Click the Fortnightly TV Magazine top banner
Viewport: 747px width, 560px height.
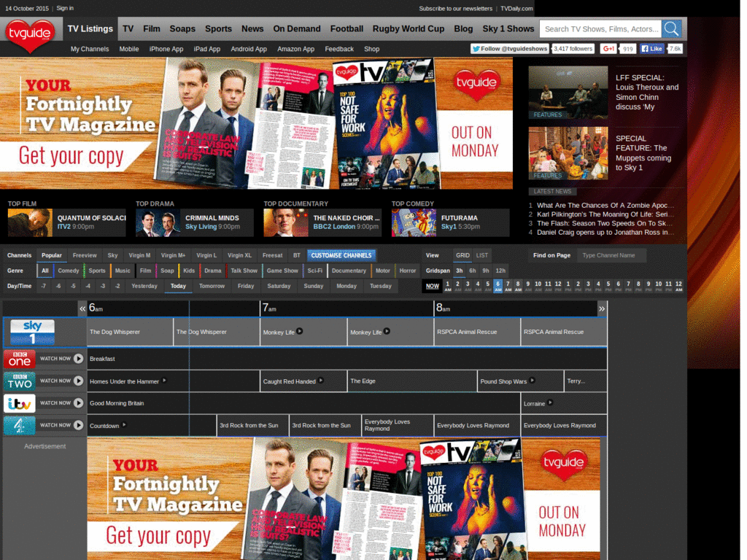click(x=256, y=123)
